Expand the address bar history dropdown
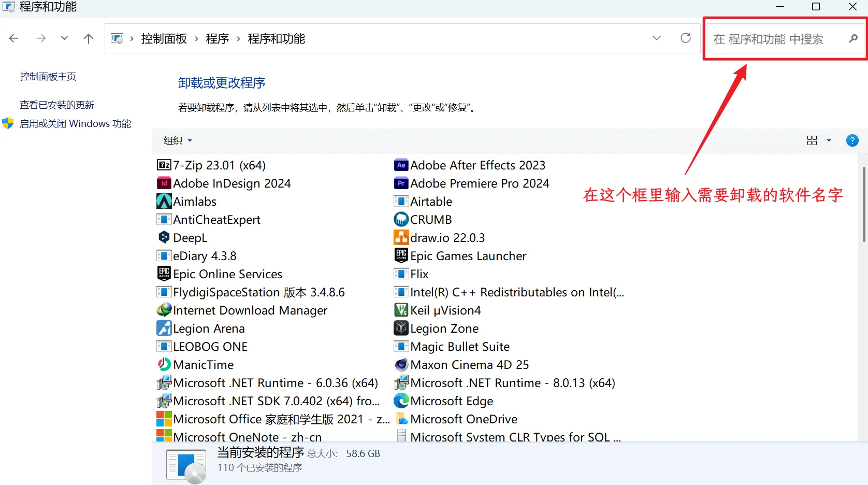Viewport: 868px width, 485px height. pos(657,38)
